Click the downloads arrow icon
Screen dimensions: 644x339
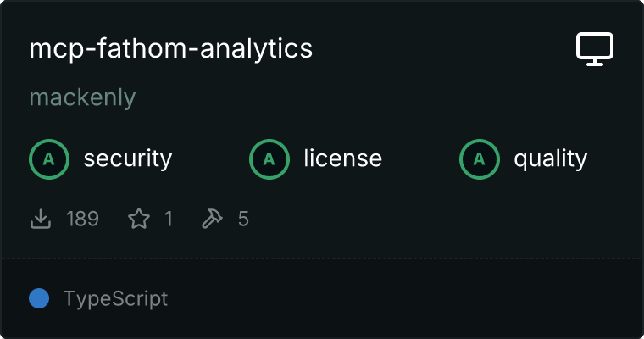click(x=40, y=220)
